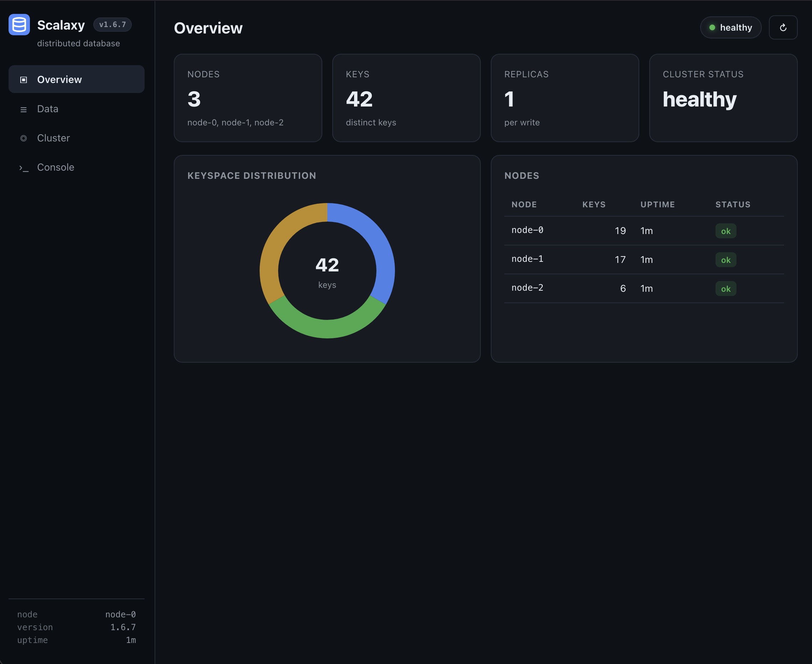Go to the Data section
This screenshot has height=664, width=812.
77,109
